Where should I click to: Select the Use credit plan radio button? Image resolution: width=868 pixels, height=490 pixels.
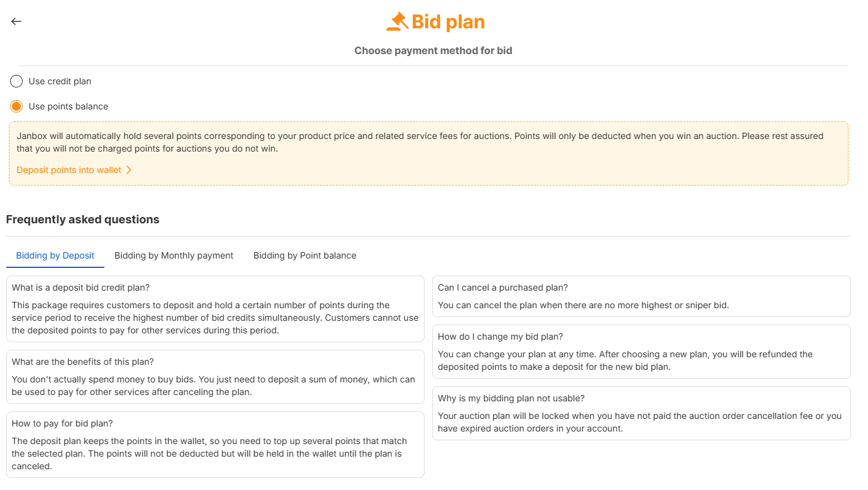16,81
